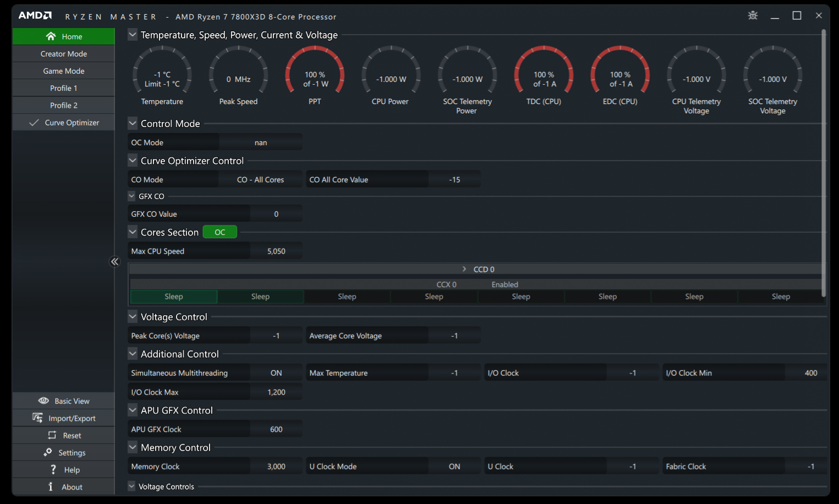The width and height of the screenshot is (839, 504).
Task: Collapse the Curve Optimizer Control section
Action: 133,161
